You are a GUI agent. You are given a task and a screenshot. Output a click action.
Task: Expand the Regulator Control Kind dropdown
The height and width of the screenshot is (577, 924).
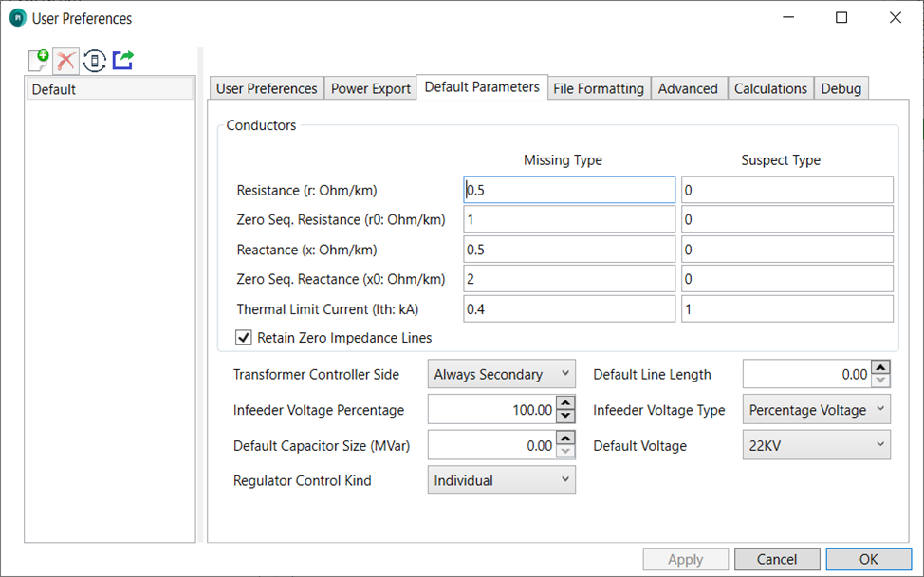501,480
